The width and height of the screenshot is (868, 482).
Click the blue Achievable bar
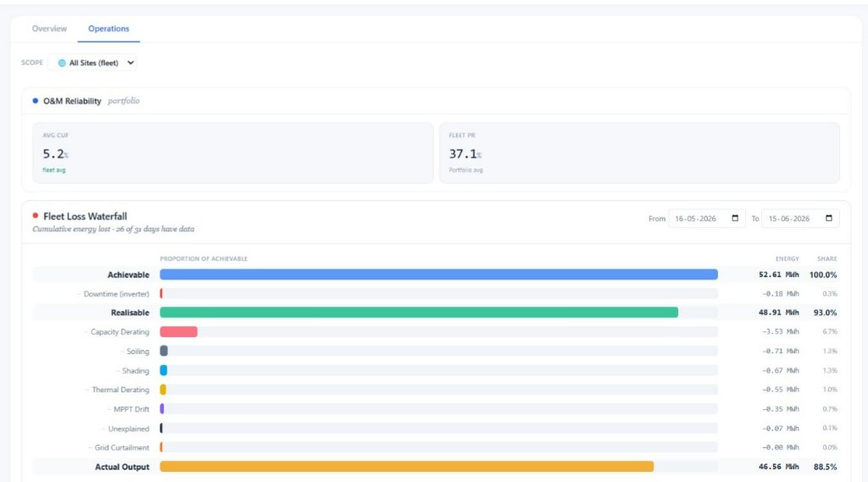(439, 274)
